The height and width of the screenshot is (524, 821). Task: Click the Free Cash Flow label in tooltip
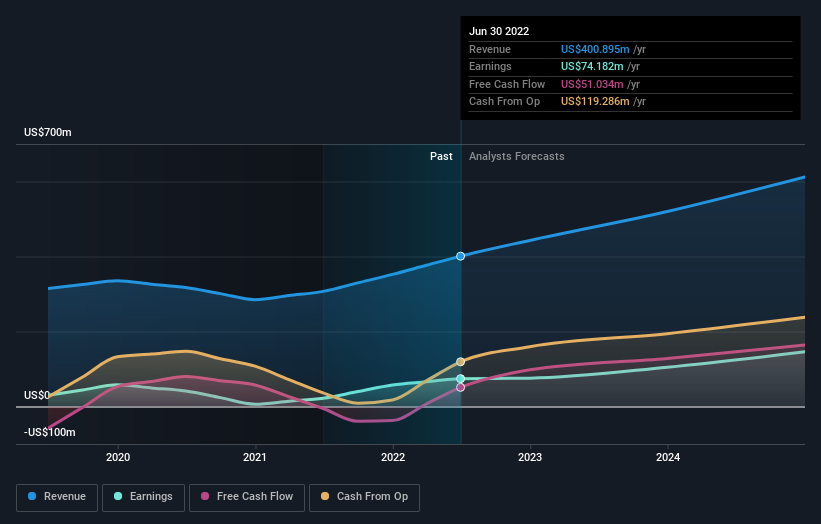click(x=507, y=84)
